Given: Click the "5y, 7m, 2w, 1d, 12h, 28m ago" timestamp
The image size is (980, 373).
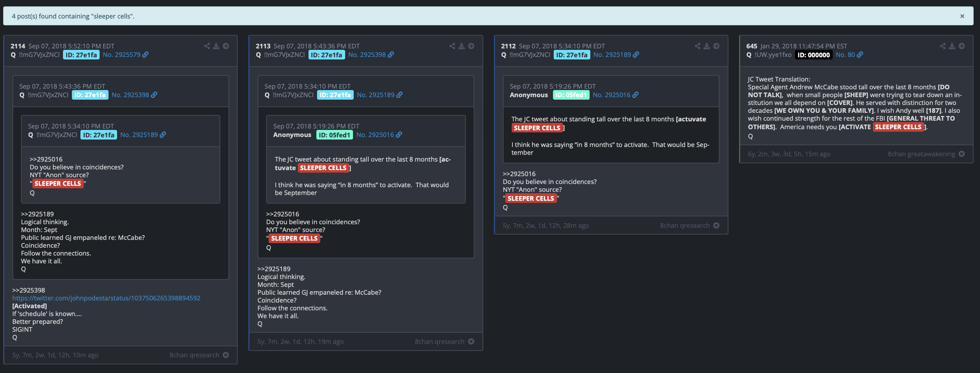Looking at the screenshot, I should tap(546, 225).
